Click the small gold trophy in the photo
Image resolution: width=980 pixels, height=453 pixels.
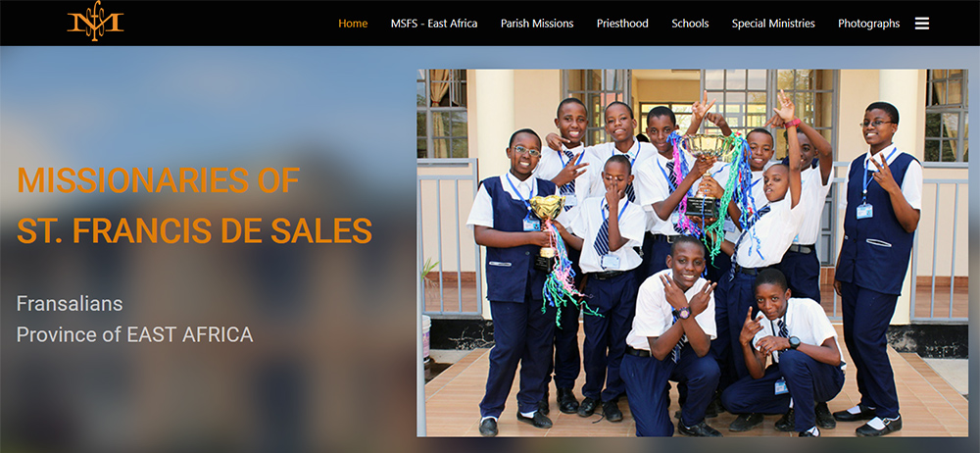point(547,231)
